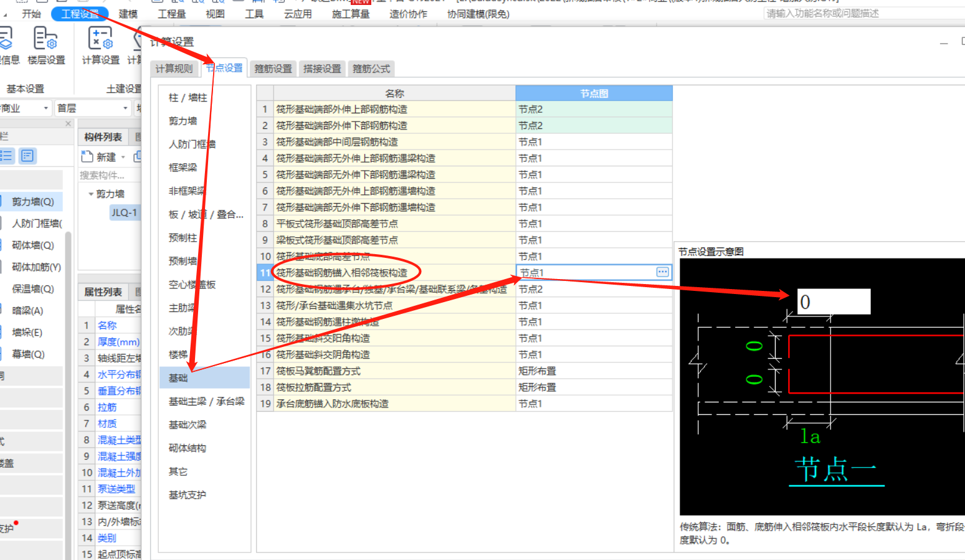The width and height of the screenshot is (965, 560).
Task: Switch to the 搭接设置 tab
Action: 322,69
